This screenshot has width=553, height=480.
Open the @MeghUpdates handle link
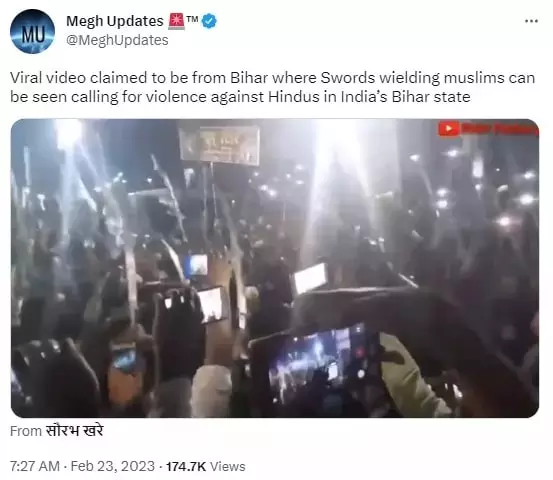117,40
